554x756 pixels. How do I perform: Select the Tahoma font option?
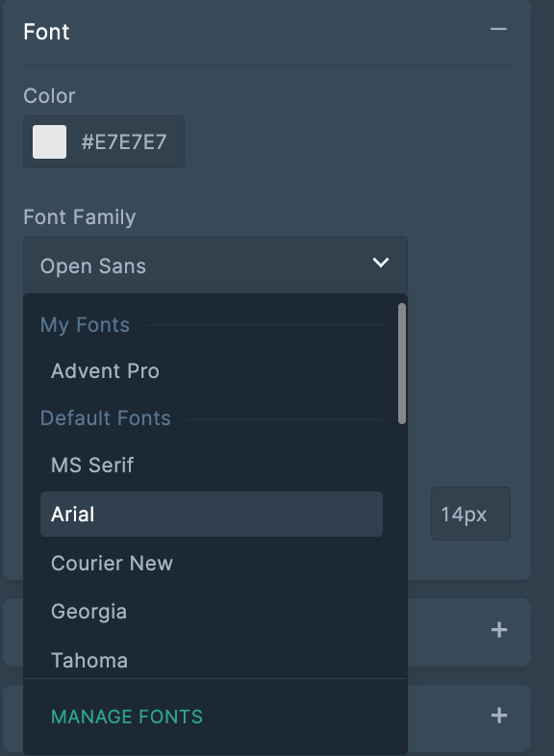(89, 661)
